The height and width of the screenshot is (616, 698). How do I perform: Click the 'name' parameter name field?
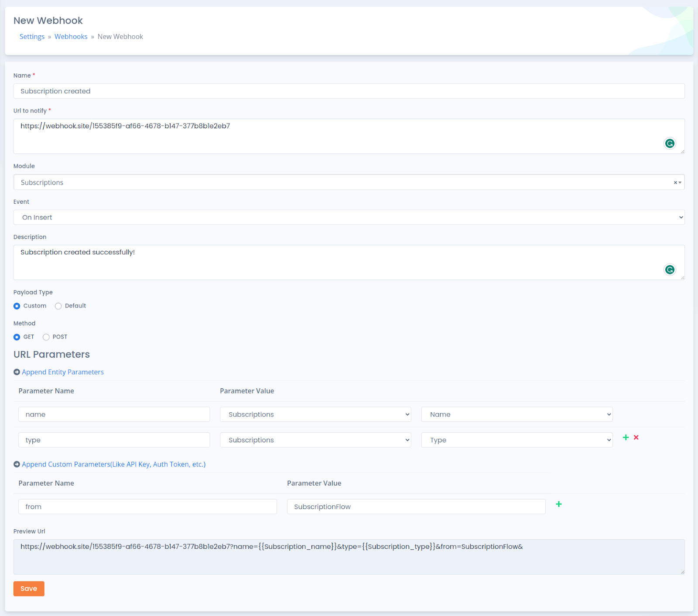pyautogui.click(x=114, y=414)
